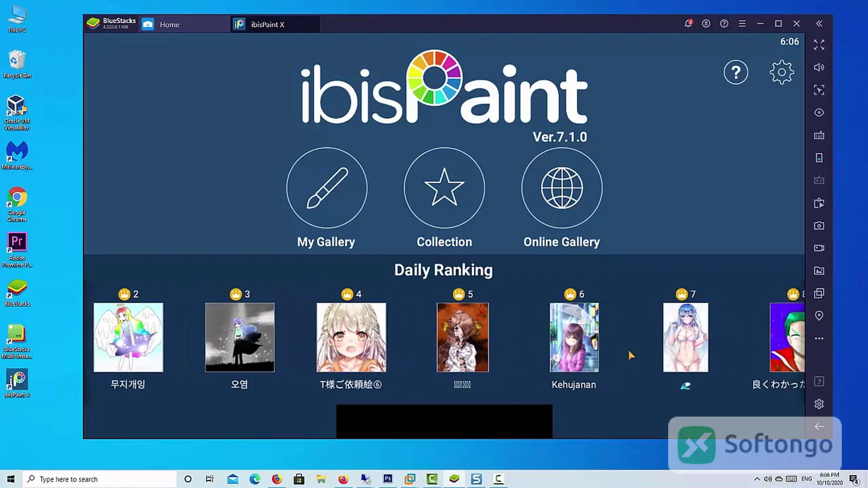The height and width of the screenshot is (488, 868).
Task: Open Task View on the taskbar
Action: (x=210, y=479)
